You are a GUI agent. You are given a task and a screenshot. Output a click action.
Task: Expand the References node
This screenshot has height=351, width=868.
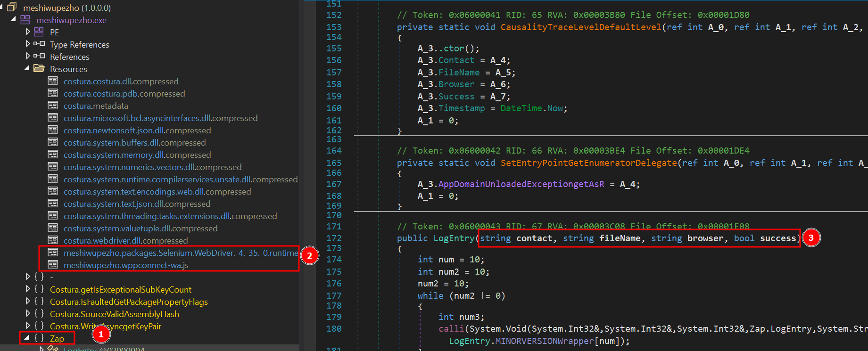(28, 57)
